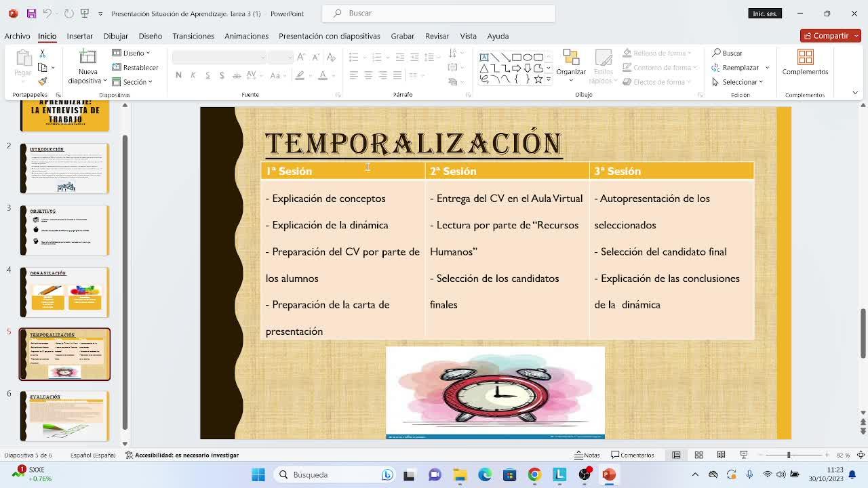Open the Seleccionar dropdown
The width and height of the screenshot is (868, 488).
point(738,81)
